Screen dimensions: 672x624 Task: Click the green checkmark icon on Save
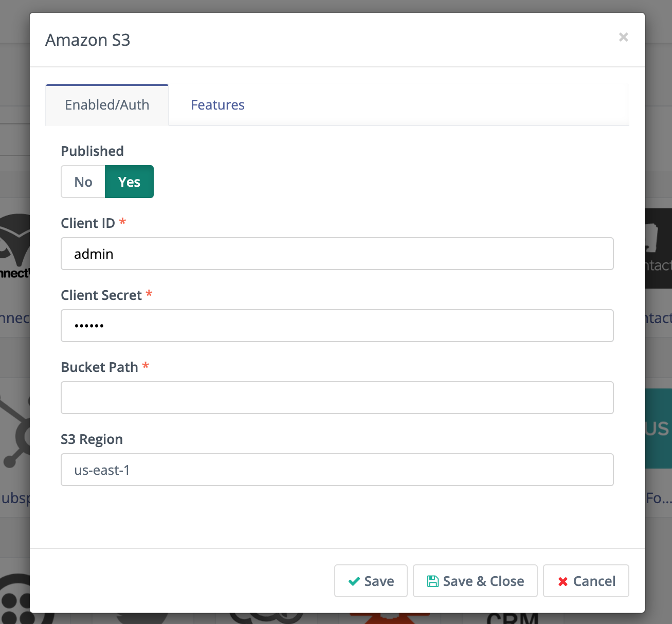pos(354,581)
